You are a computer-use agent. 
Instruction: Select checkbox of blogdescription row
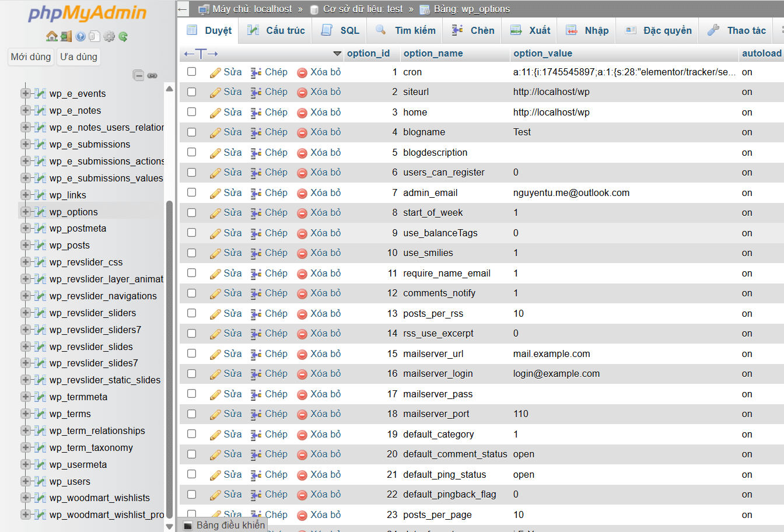pos(191,152)
